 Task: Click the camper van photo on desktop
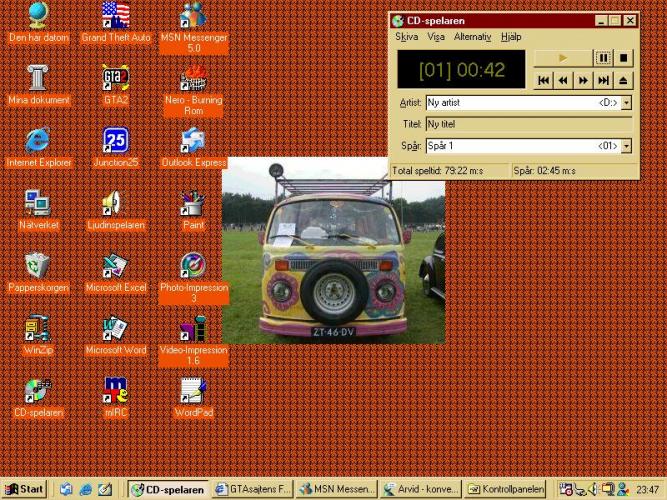point(333,256)
